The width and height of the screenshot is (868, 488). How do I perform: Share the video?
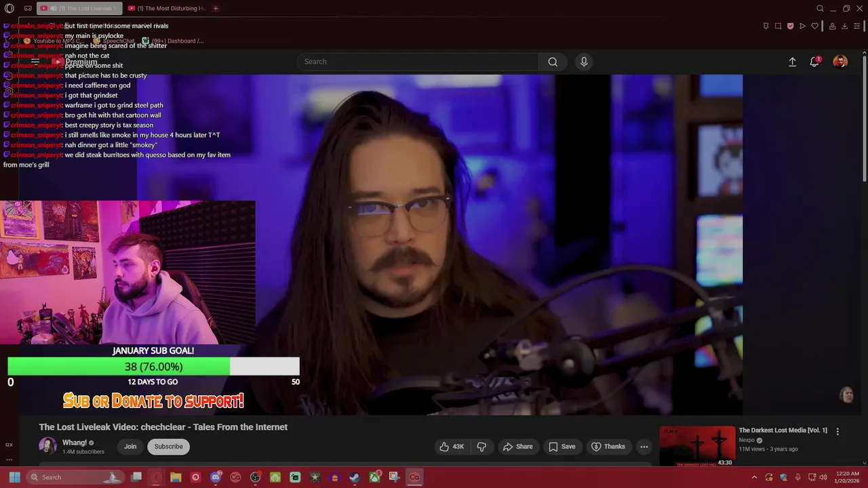tap(517, 447)
